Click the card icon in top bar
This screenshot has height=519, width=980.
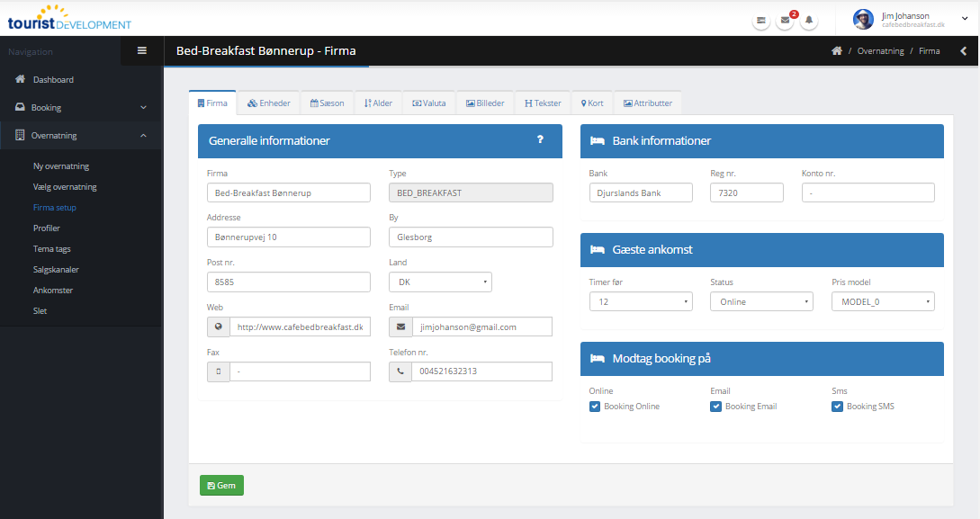pos(761,20)
